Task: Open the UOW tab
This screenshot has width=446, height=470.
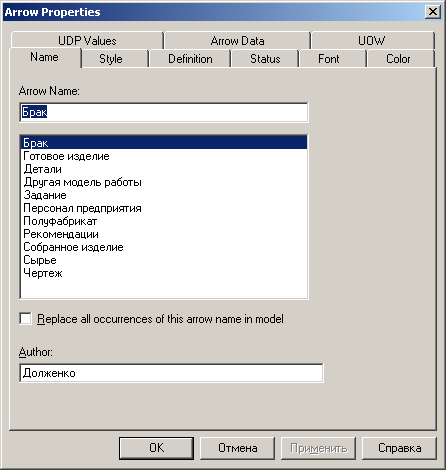Action: point(373,41)
